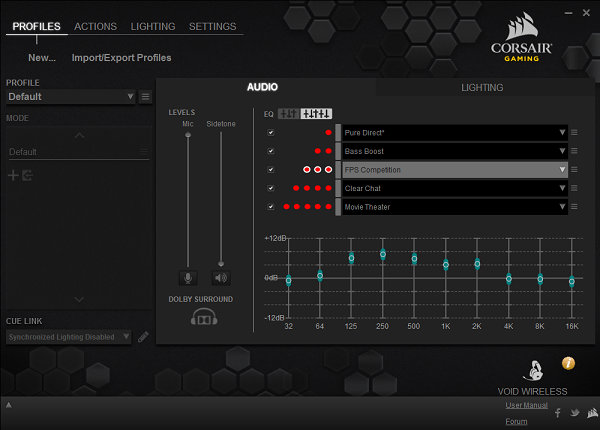Viewport: 600px width, 430px height.
Task: Click the 8K EQ band handle
Action: point(540,279)
